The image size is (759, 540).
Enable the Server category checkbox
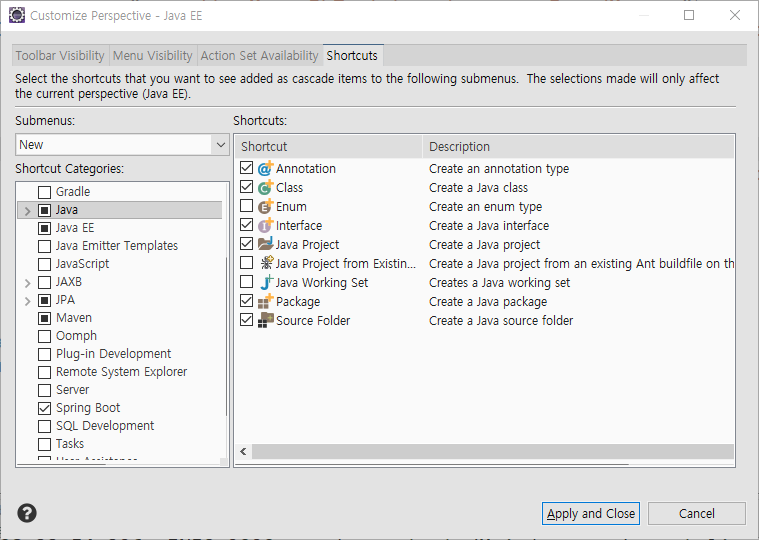[45, 390]
